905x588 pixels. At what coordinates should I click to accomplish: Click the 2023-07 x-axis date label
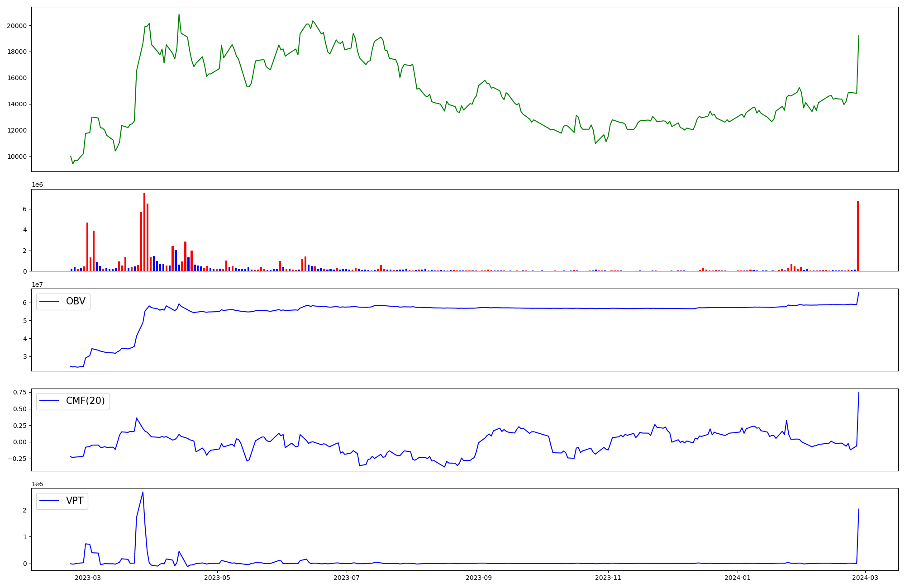pyautogui.click(x=347, y=578)
